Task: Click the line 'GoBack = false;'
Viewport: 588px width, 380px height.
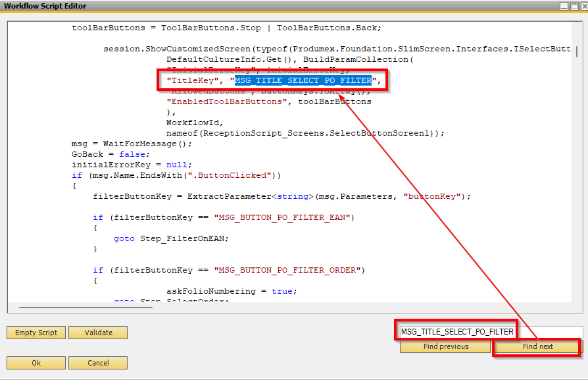Action: point(110,154)
